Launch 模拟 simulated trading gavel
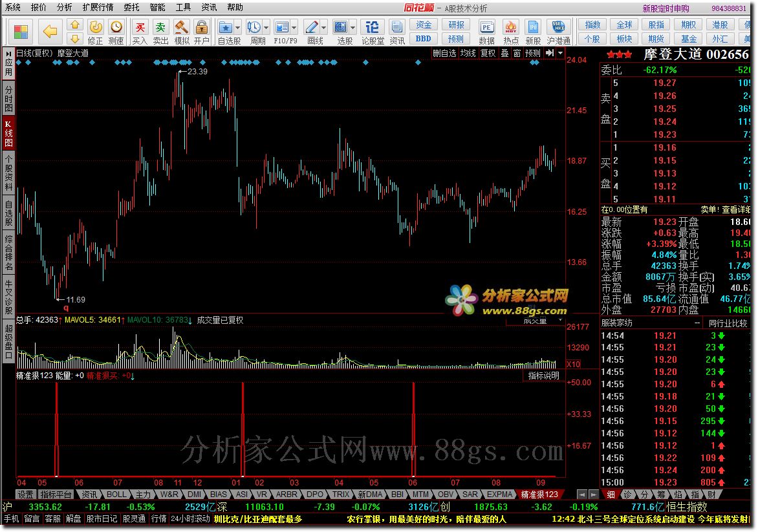This screenshot has height=532, width=758. (182, 32)
